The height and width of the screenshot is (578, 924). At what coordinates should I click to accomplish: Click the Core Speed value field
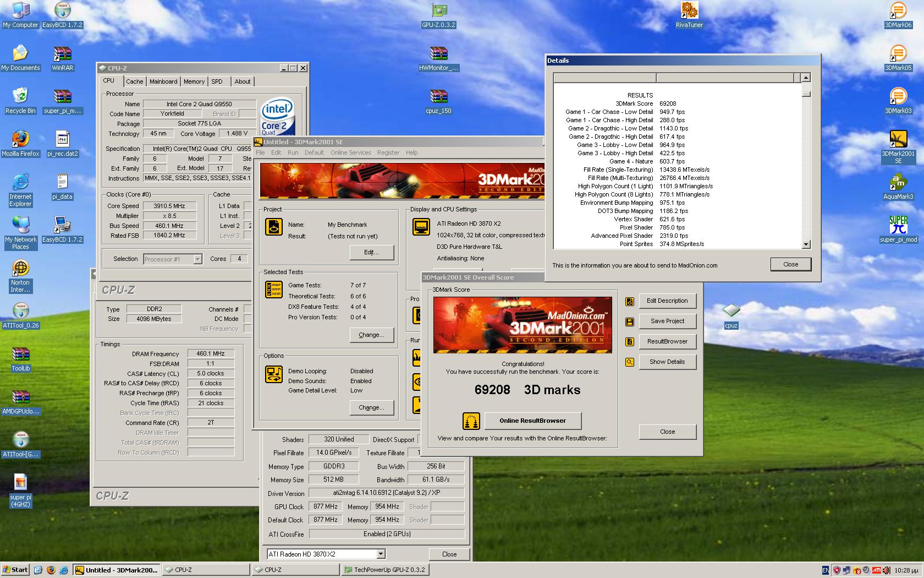pyautogui.click(x=169, y=206)
